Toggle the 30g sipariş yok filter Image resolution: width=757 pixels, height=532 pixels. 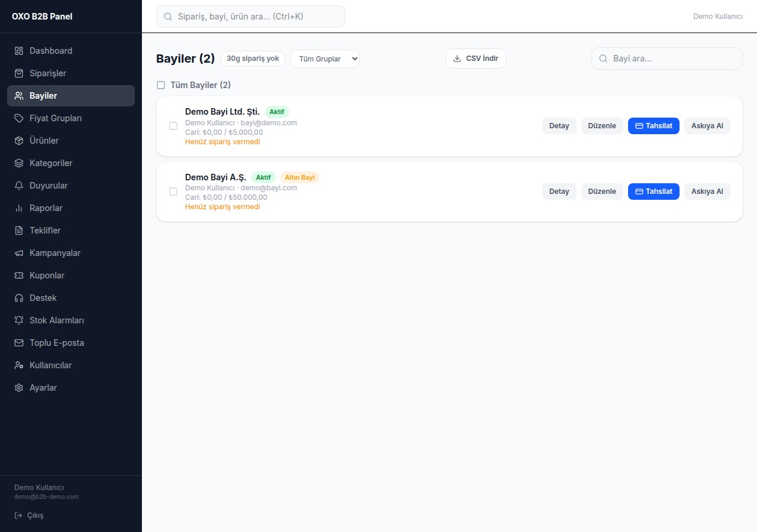tap(253, 59)
